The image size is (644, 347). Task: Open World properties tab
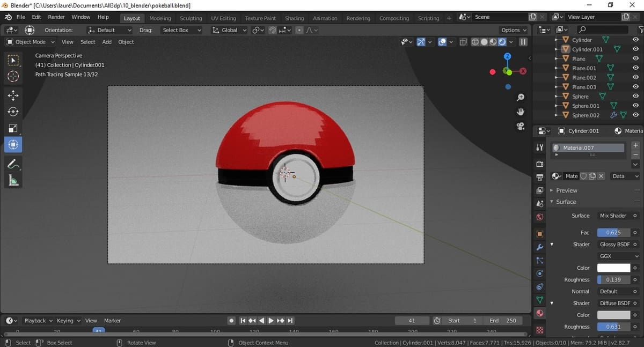[540, 217]
